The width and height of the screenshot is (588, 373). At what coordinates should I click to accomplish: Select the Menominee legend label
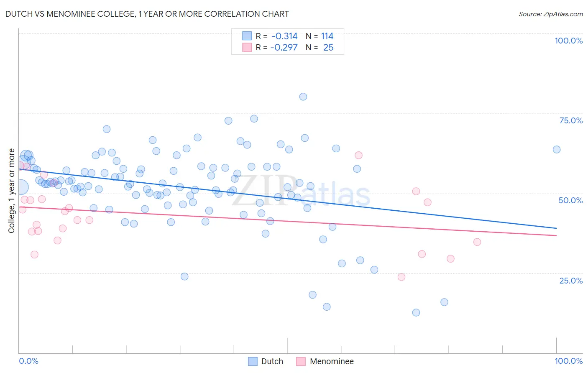(332, 361)
